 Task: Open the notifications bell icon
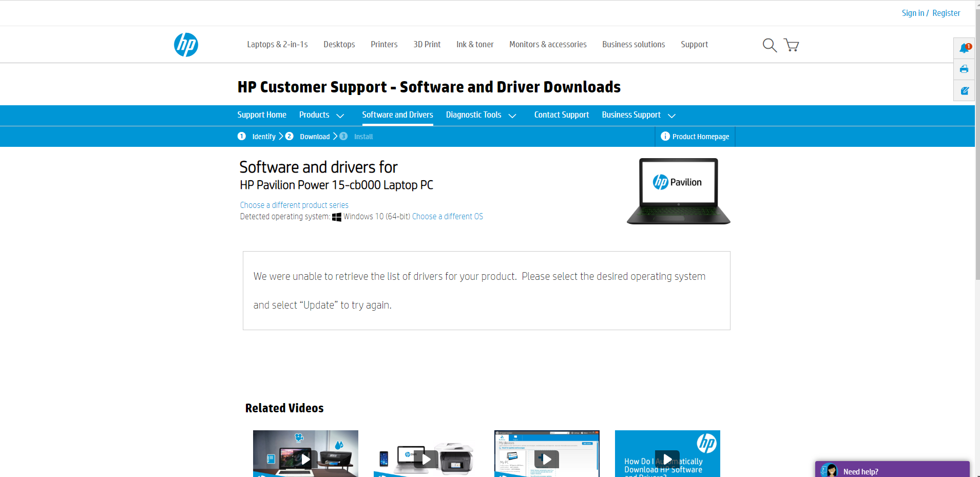965,48
